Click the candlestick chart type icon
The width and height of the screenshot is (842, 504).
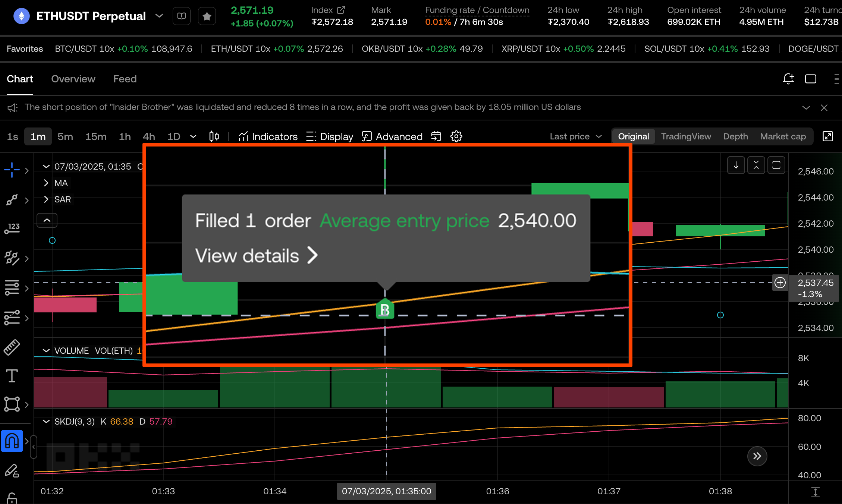pyautogui.click(x=214, y=136)
